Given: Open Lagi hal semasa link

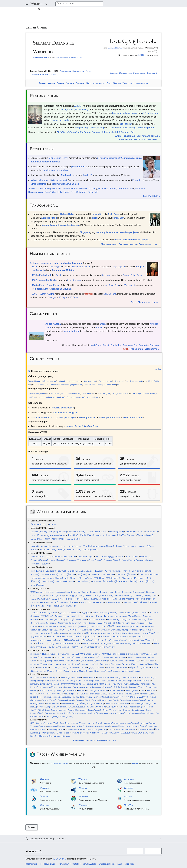Looking at the screenshot, I should tap(151, 196).
